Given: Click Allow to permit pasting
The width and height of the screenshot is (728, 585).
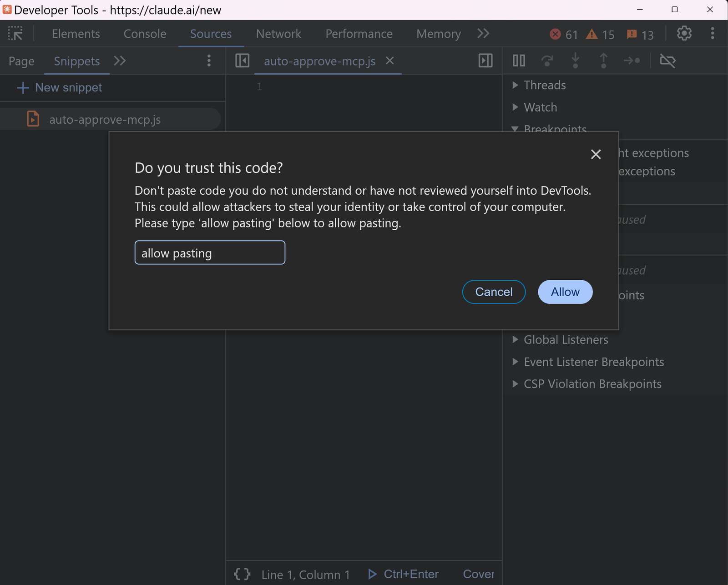Looking at the screenshot, I should 565,292.
